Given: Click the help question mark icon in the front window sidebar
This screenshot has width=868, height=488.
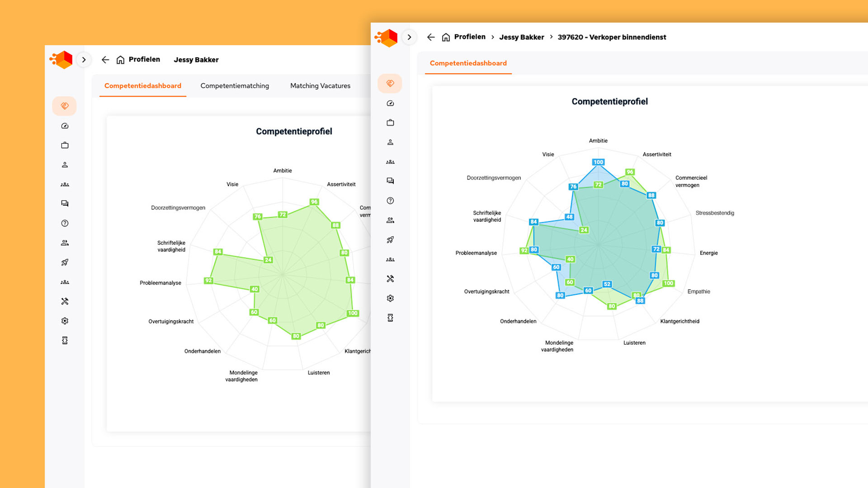Looking at the screenshot, I should tap(390, 201).
